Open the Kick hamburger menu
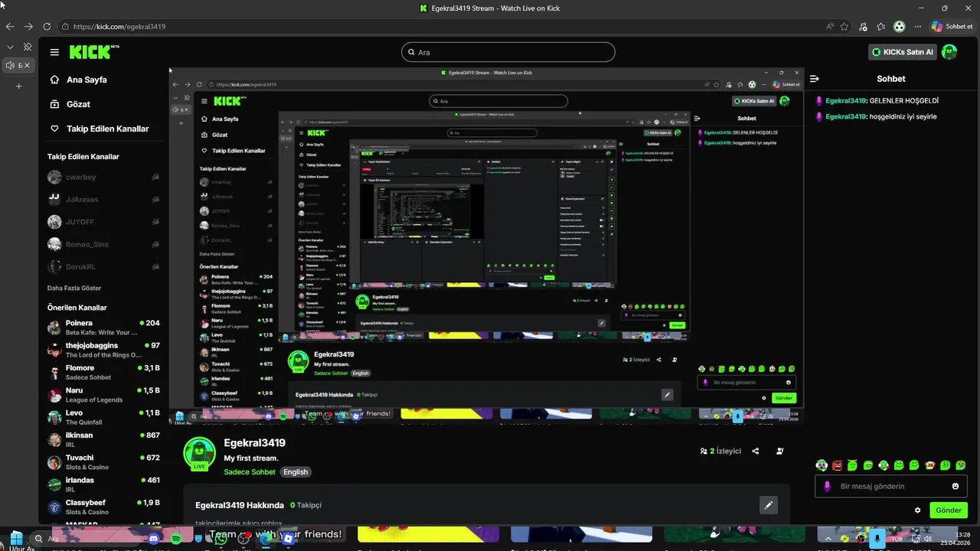Image resolution: width=980 pixels, height=551 pixels. 54,52
